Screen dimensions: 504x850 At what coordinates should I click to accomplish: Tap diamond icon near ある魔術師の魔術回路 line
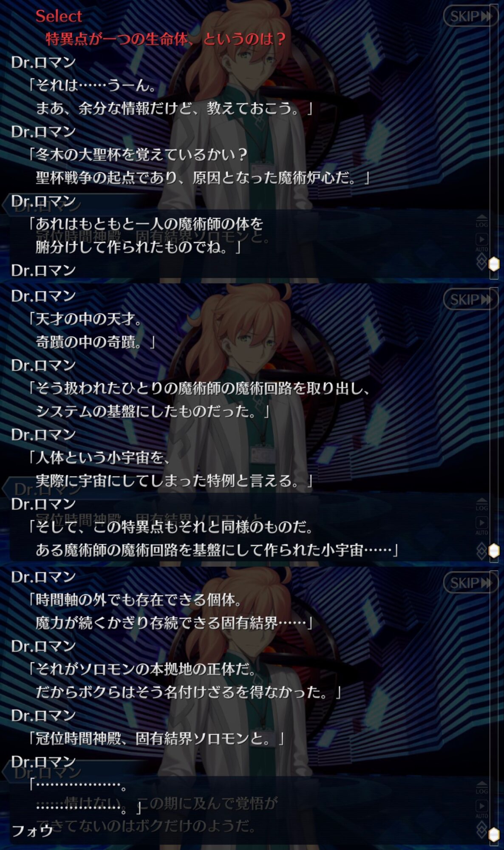pos(481,551)
